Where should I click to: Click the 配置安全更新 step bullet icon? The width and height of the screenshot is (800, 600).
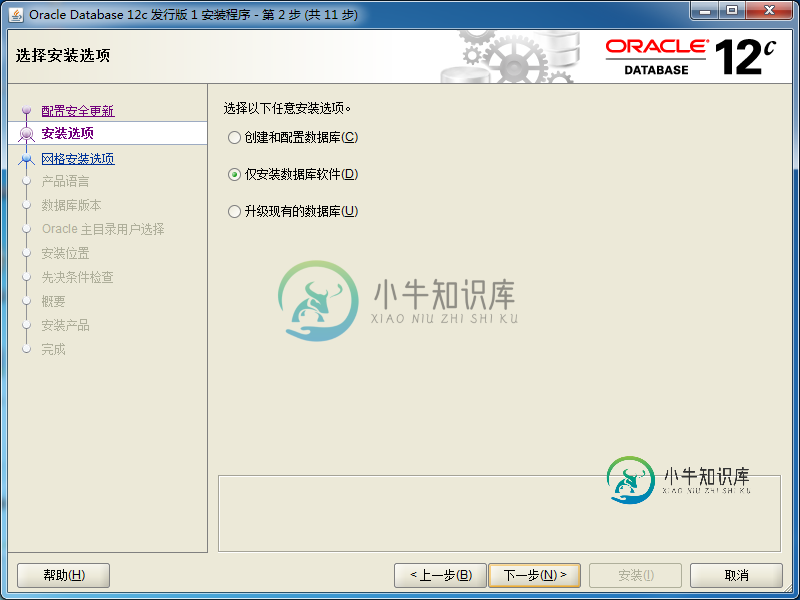[27, 110]
